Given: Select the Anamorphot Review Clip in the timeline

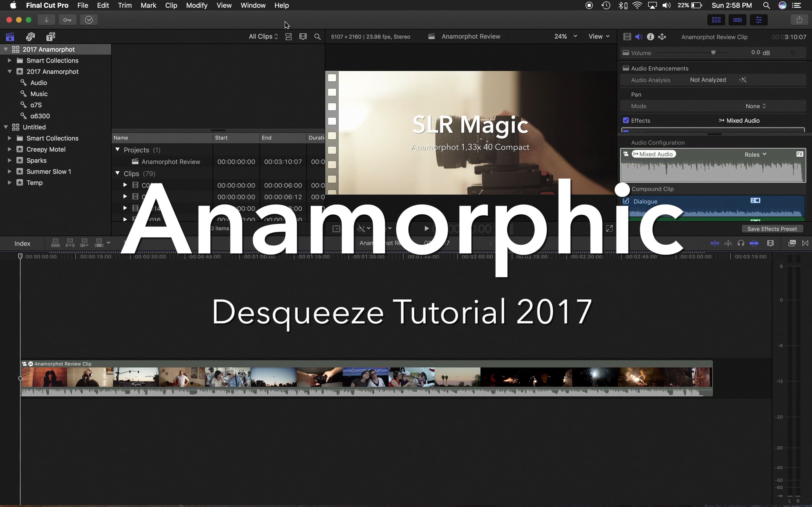Looking at the screenshot, I should [x=335, y=377].
